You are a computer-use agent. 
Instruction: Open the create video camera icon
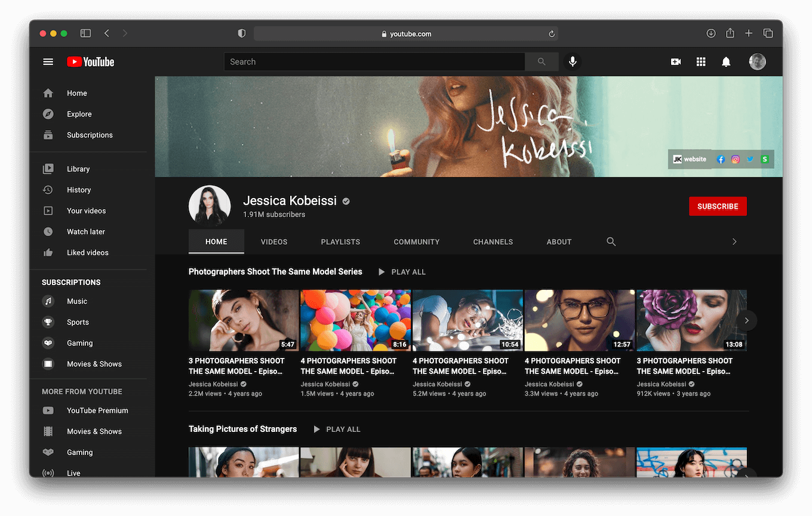676,62
